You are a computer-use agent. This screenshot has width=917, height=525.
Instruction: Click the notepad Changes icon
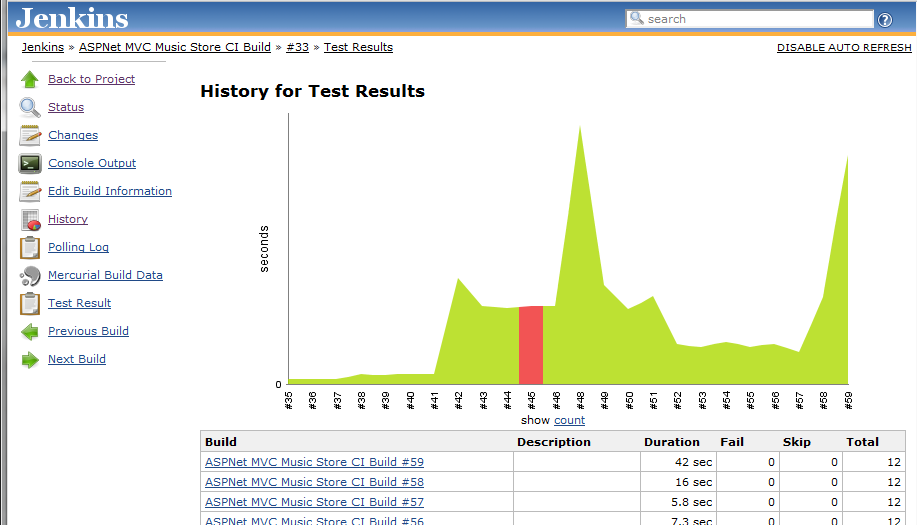coord(30,135)
